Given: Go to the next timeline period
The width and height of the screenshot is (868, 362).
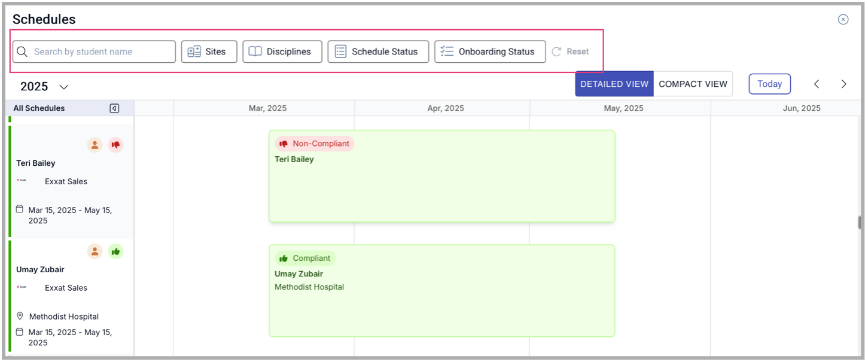Looking at the screenshot, I should tap(843, 84).
